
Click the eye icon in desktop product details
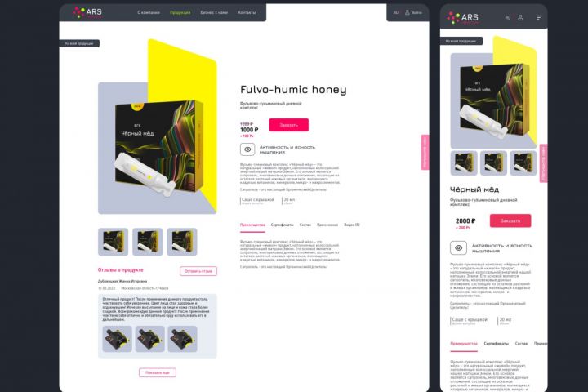tap(247, 149)
